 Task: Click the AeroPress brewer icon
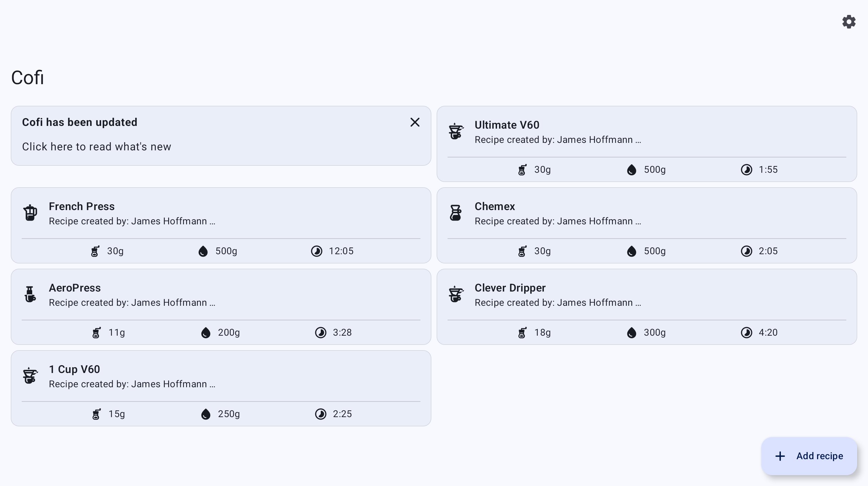(x=30, y=294)
